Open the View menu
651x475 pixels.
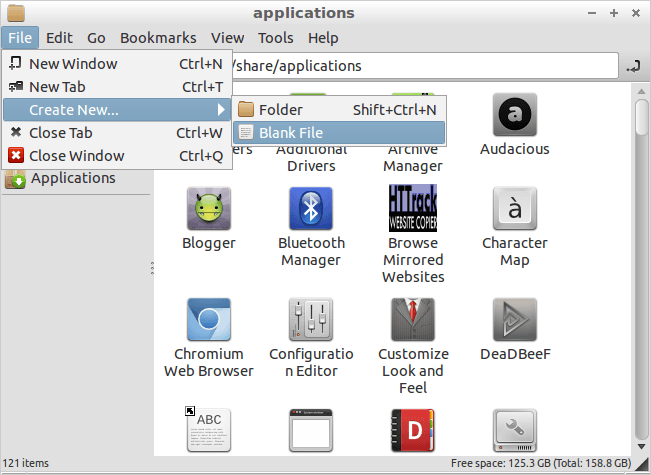pyautogui.click(x=227, y=38)
